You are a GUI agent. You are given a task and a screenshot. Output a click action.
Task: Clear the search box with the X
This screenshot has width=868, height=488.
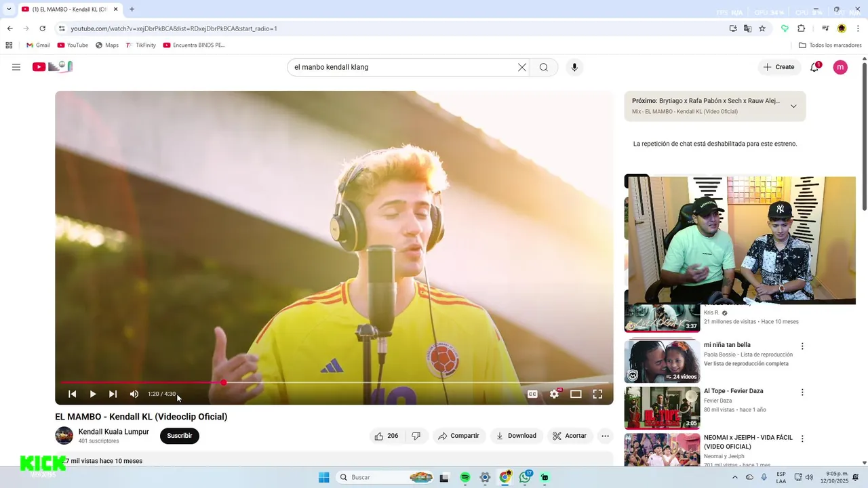point(522,67)
